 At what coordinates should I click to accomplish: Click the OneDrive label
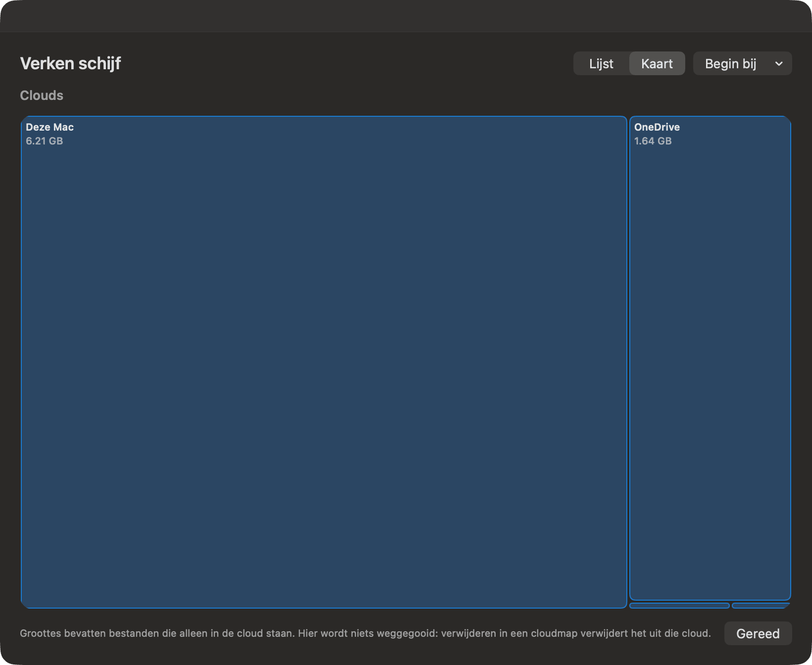click(657, 127)
